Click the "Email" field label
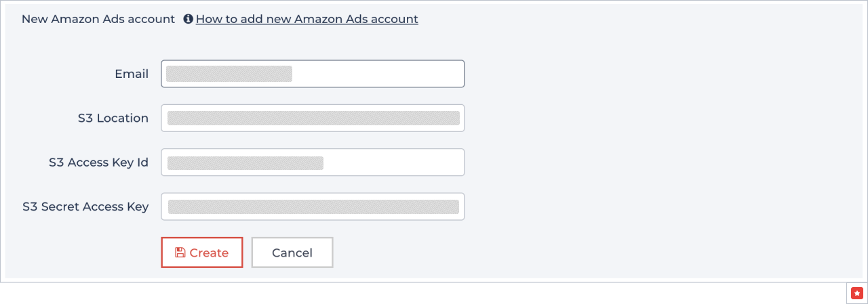The width and height of the screenshot is (868, 304). (x=132, y=74)
